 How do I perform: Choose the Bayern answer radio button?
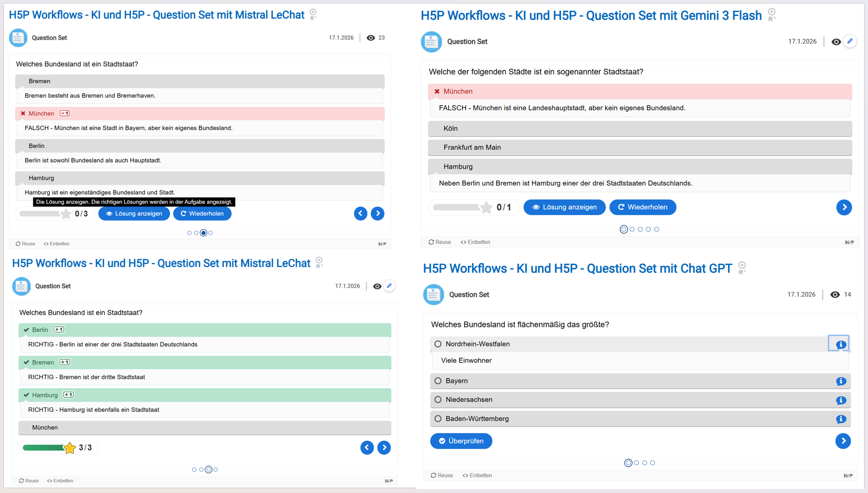pyautogui.click(x=438, y=381)
